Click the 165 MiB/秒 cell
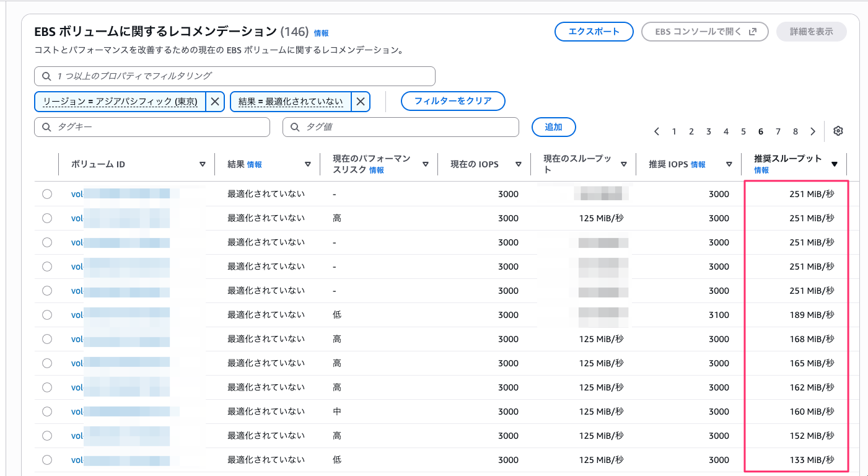 812,363
